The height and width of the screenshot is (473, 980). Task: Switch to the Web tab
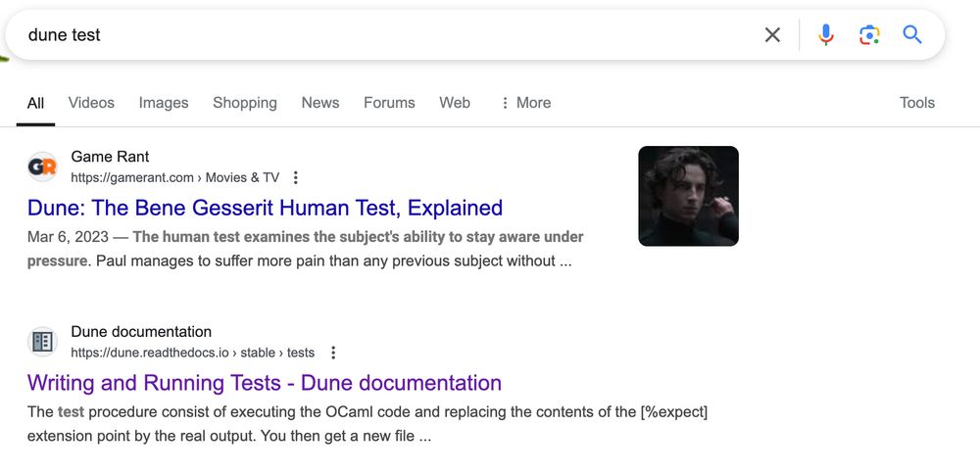pyautogui.click(x=455, y=103)
